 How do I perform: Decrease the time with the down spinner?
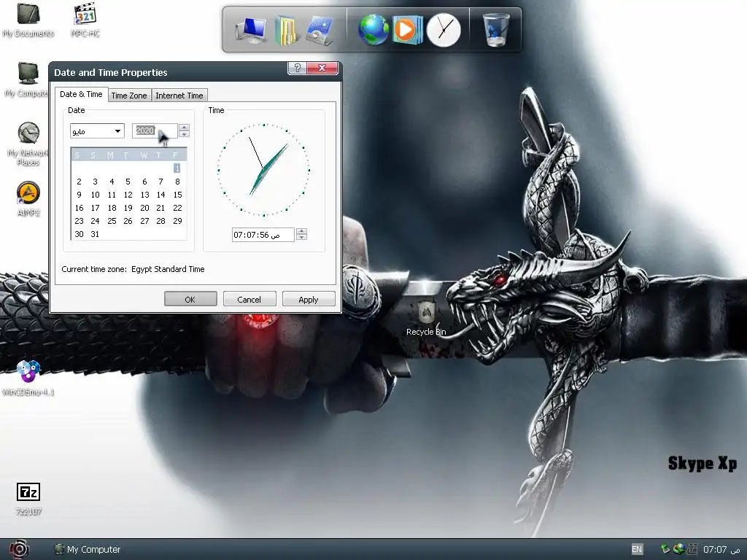click(301, 238)
